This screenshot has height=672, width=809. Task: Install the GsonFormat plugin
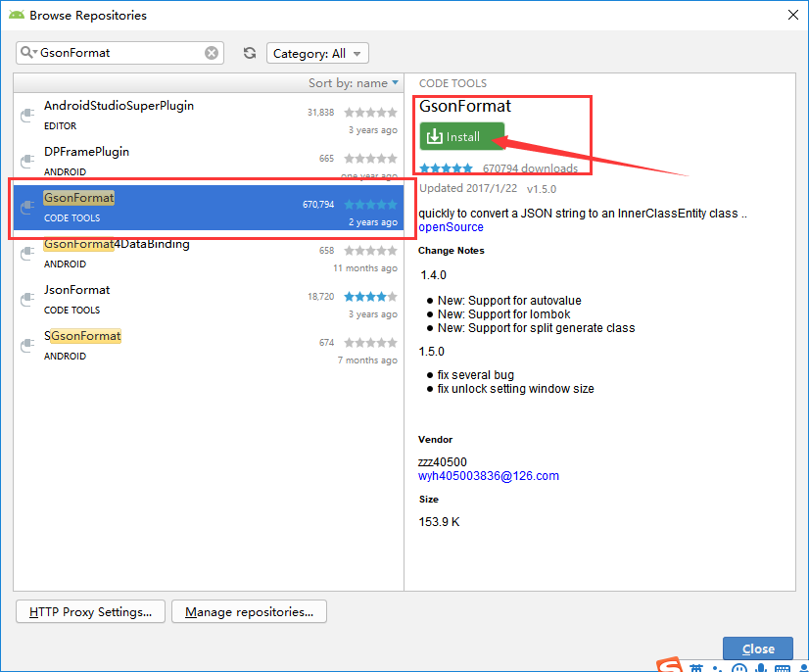pyautogui.click(x=461, y=136)
